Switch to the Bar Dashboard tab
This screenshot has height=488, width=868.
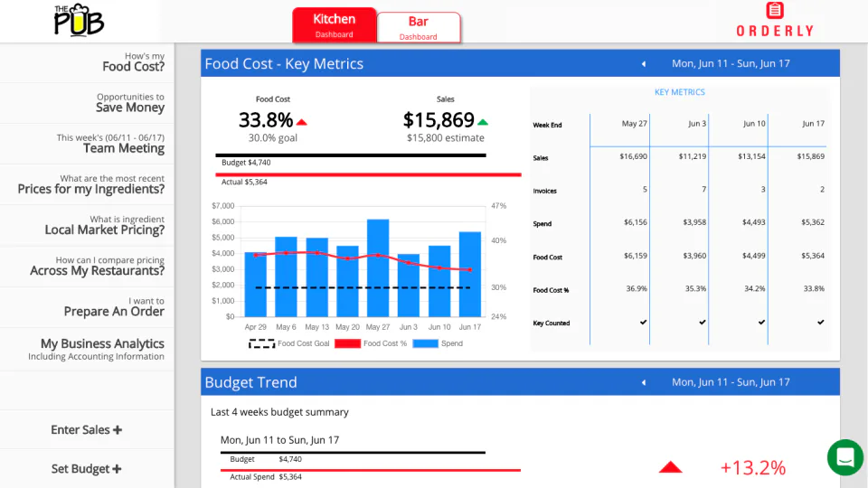coord(419,28)
